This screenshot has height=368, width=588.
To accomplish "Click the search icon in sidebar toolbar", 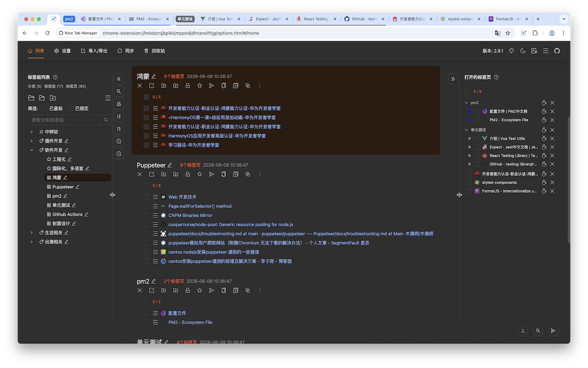I will (119, 92).
